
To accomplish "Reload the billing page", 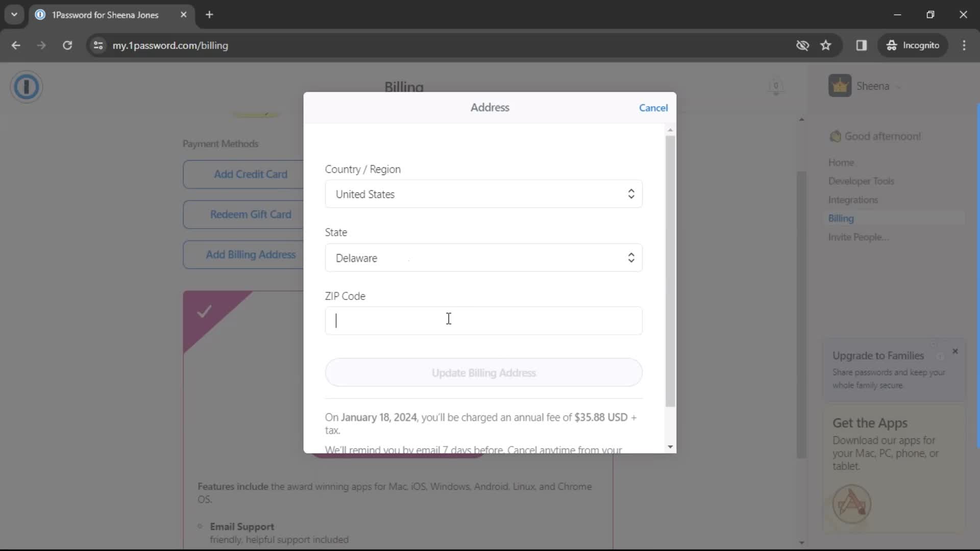I will [x=67, y=45].
